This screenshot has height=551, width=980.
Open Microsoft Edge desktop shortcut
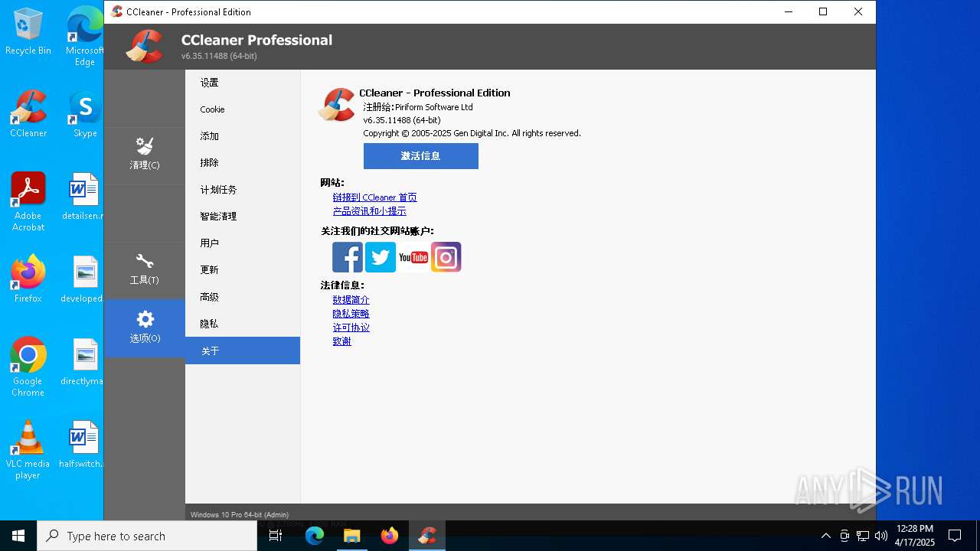click(x=84, y=37)
